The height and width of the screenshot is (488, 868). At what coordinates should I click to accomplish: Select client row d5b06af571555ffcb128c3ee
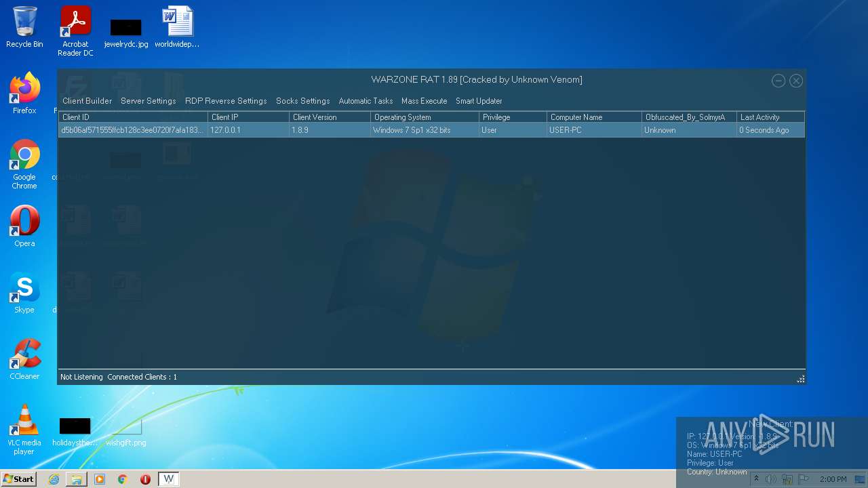coord(431,130)
